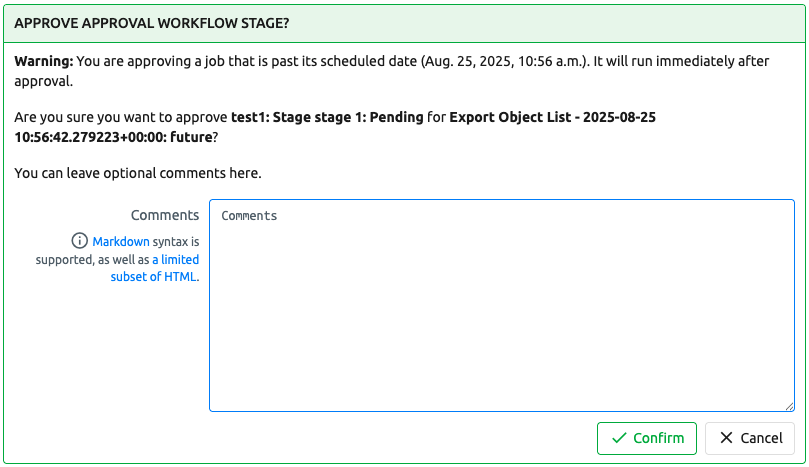Click the X icon in Cancel

[726, 438]
